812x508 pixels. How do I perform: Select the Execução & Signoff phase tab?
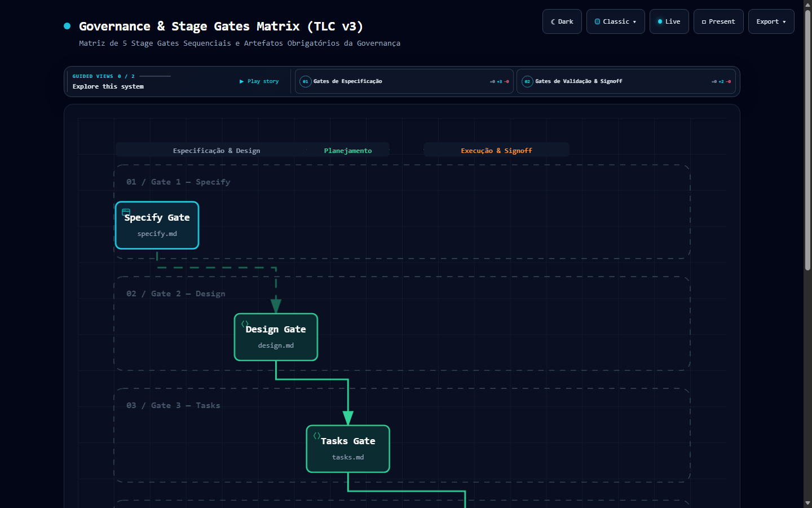click(496, 151)
